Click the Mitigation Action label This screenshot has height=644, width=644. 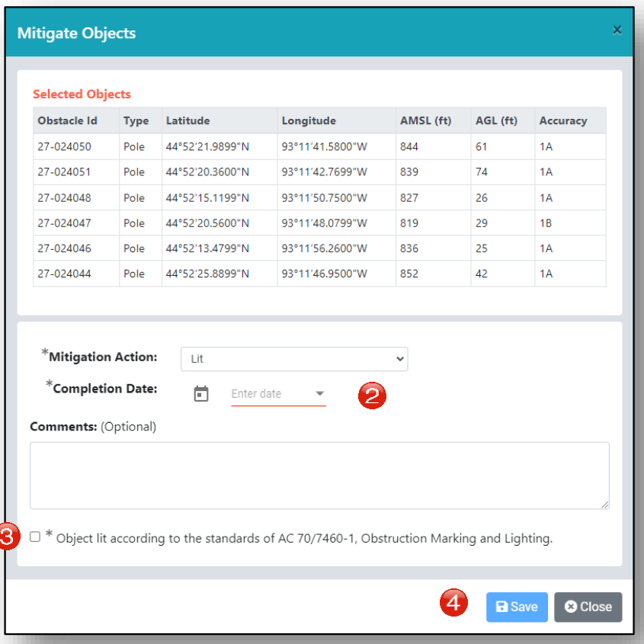pyautogui.click(x=103, y=357)
